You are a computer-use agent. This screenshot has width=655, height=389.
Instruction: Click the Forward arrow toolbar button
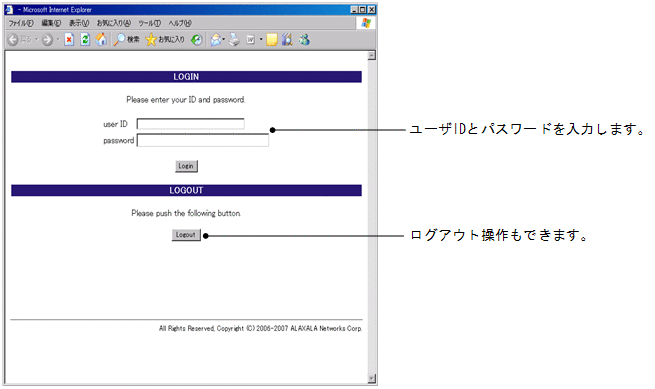48,40
